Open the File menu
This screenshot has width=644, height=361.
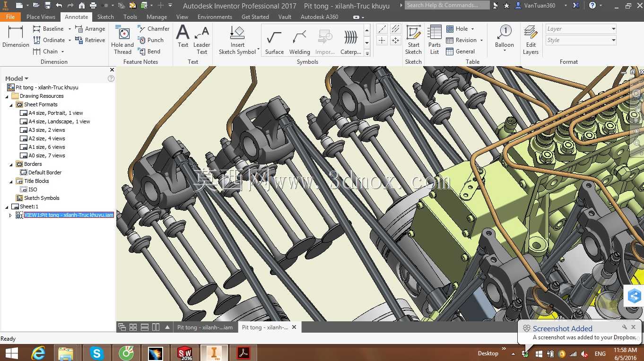coord(10,17)
